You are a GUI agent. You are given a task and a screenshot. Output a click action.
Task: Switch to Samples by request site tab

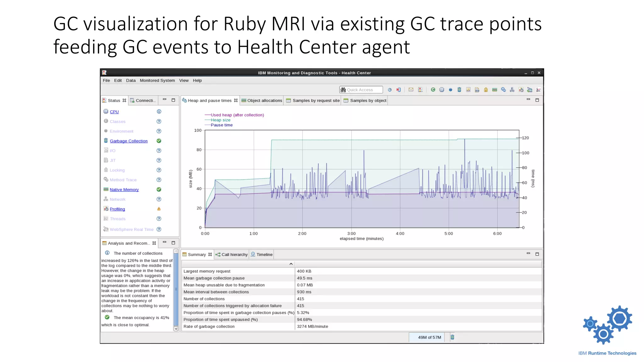(313, 101)
